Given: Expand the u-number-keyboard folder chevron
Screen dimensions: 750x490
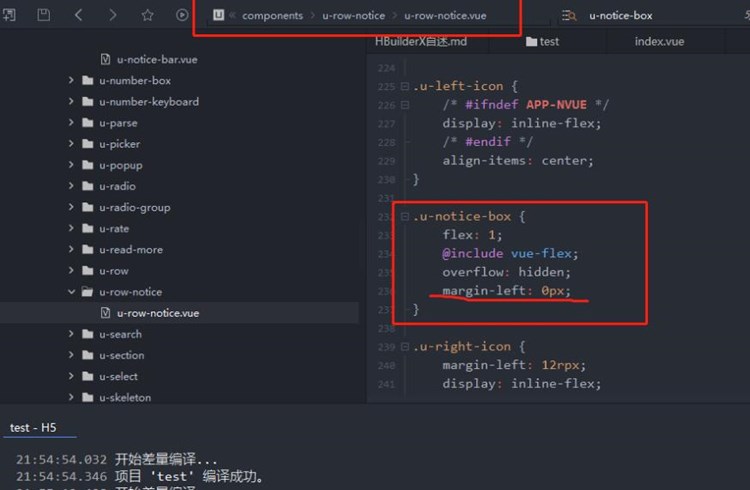Looking at the screenshot, I should click(71, 101).
